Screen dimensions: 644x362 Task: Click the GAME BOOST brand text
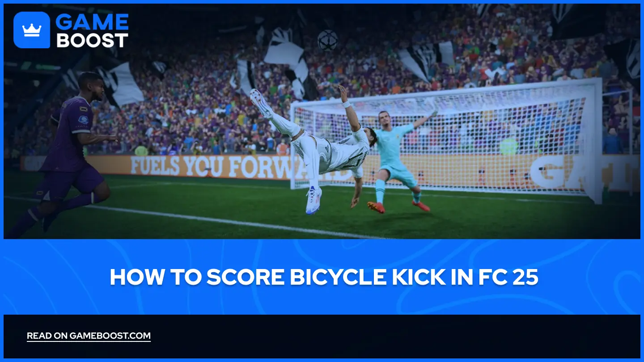(92, 30)
